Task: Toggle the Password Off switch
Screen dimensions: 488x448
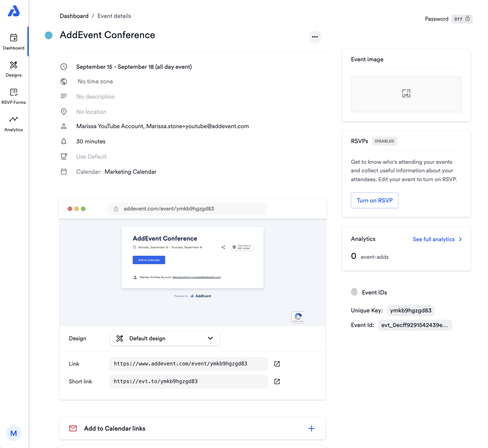Action: pos(461,19)
